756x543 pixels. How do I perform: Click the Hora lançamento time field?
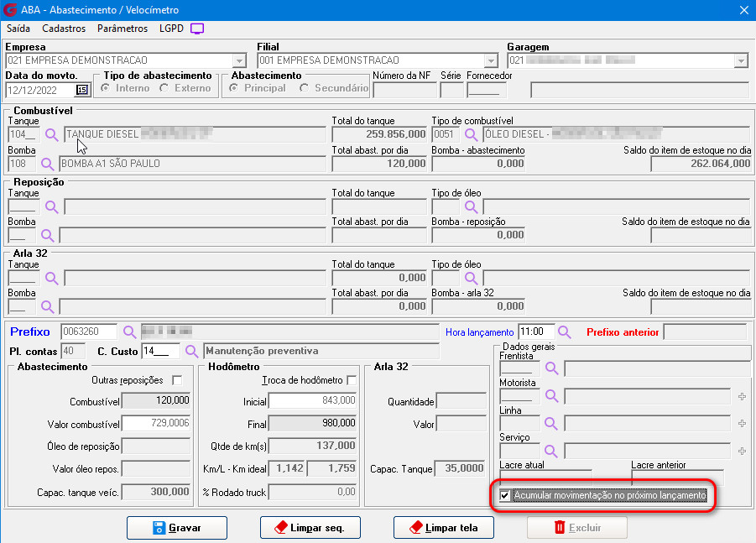click(536, 332)
